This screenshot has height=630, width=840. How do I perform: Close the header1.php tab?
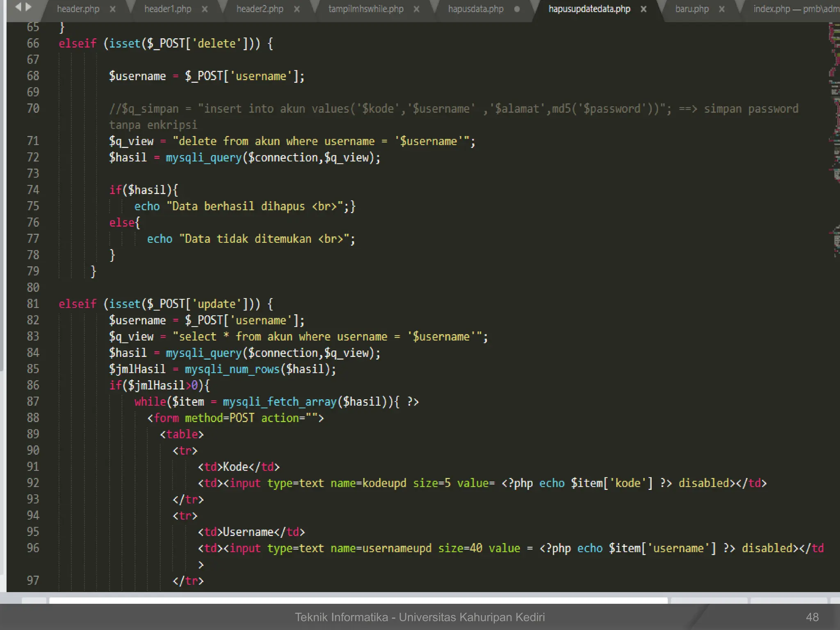pos(205,9)
